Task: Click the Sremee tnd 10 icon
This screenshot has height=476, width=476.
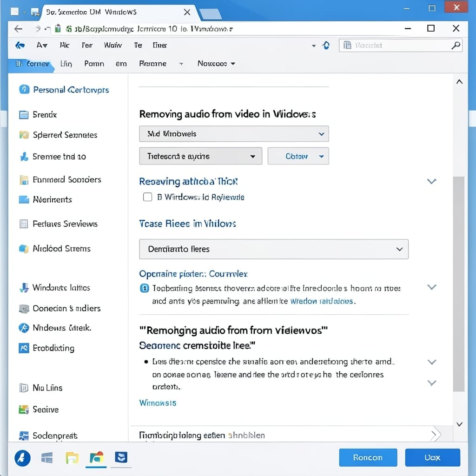Action: click(24, 157)
